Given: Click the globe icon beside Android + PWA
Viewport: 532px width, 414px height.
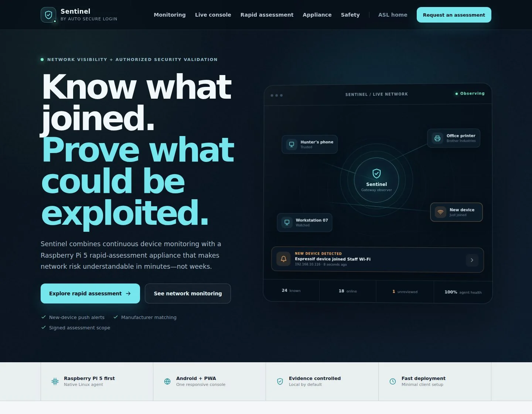Looking at the screenshot, I should tap(167, 381).
